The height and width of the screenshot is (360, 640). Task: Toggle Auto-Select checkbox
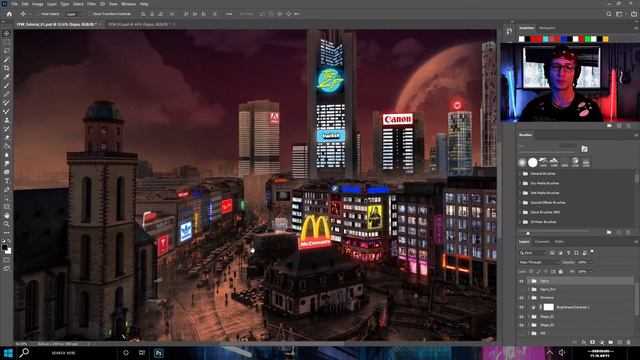[38, 14]
